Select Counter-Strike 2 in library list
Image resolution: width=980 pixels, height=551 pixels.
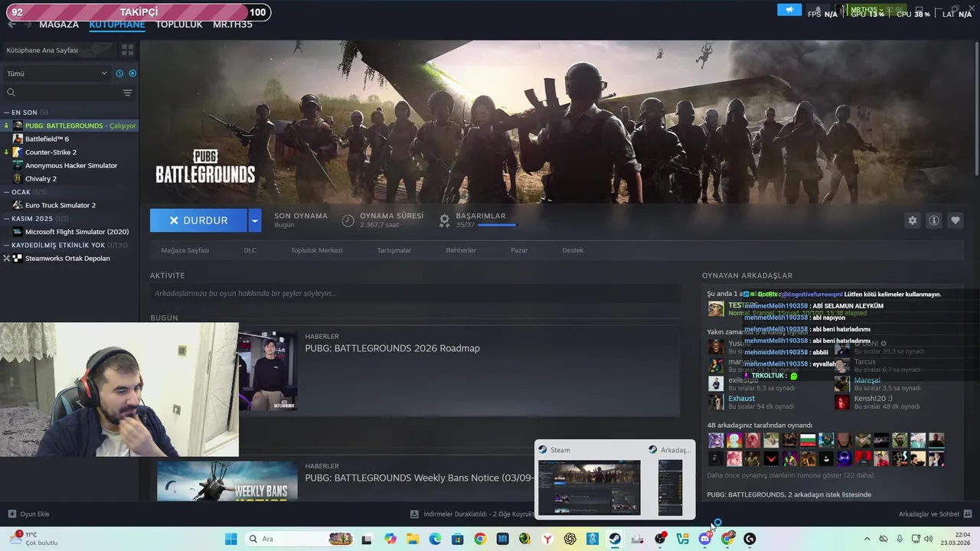pos(51,152)
